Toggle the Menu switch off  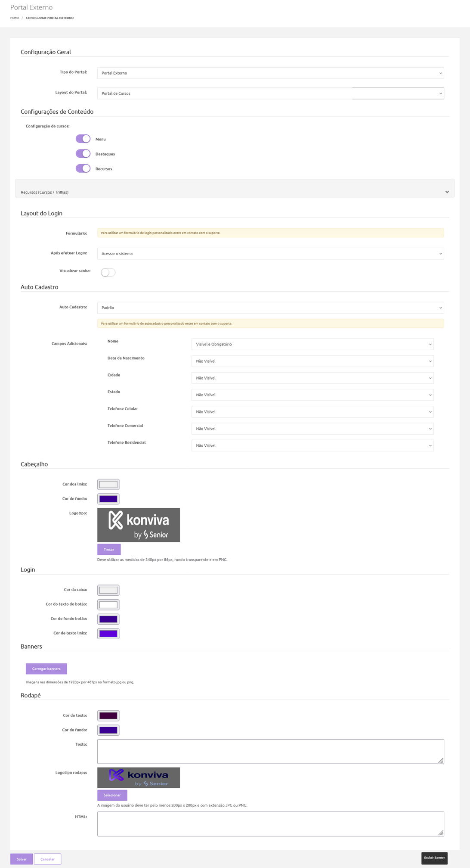(83, 139)
